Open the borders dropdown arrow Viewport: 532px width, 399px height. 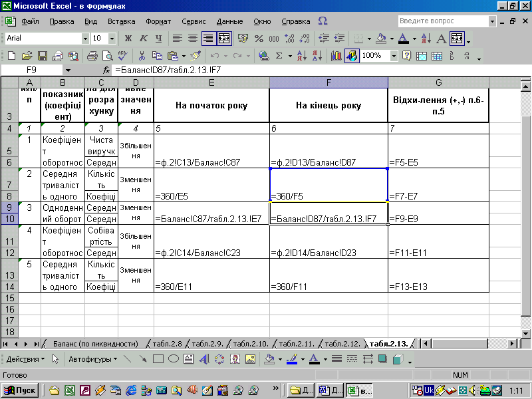(369, 39)
